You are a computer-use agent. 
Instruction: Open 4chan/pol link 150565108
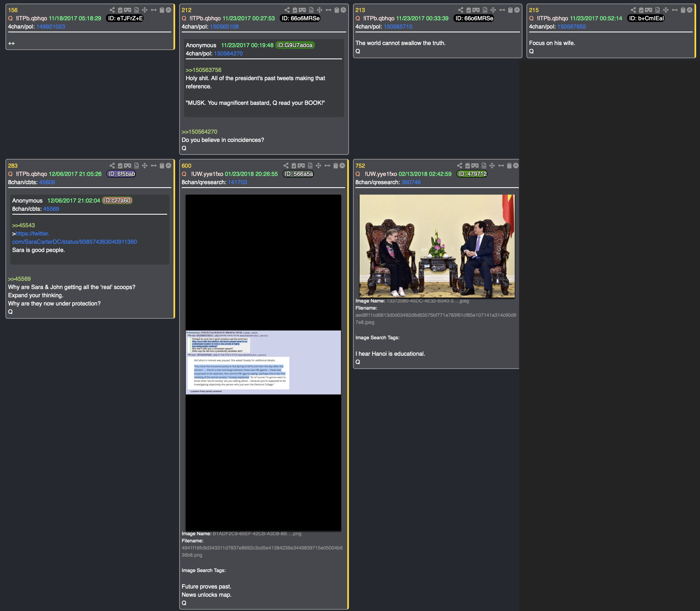click(224, 27)
